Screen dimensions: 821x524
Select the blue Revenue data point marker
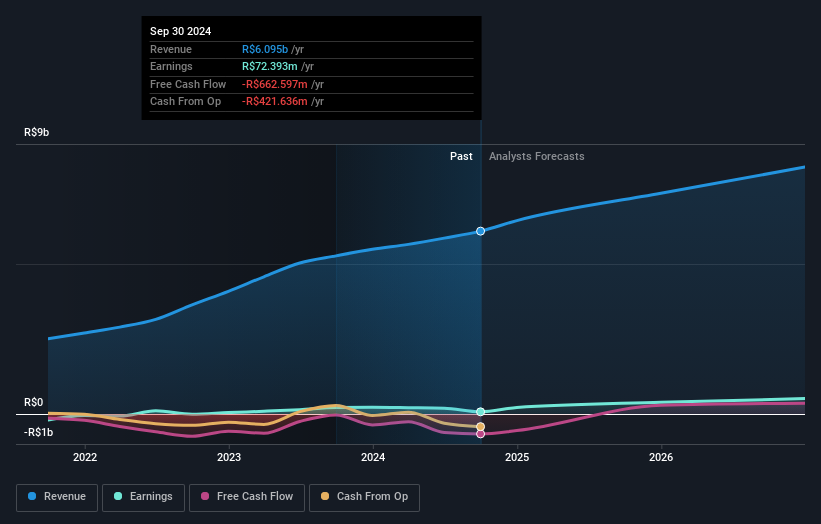coord(480,231)
